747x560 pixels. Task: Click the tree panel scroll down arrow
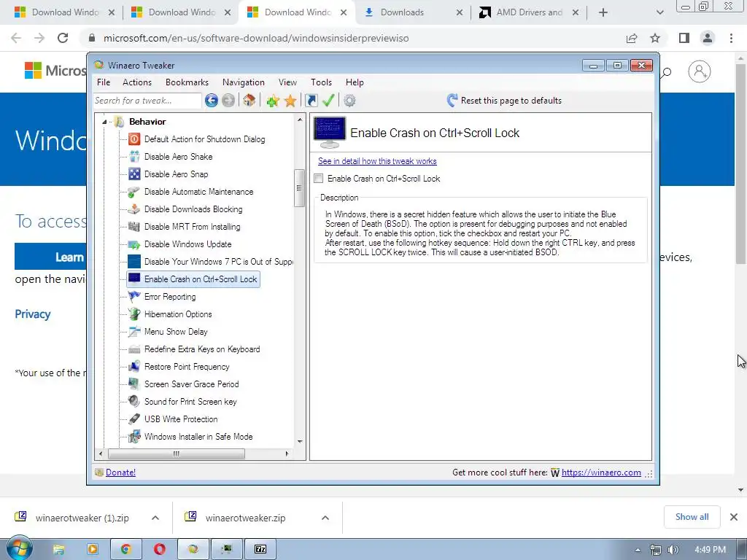(300, 441)
